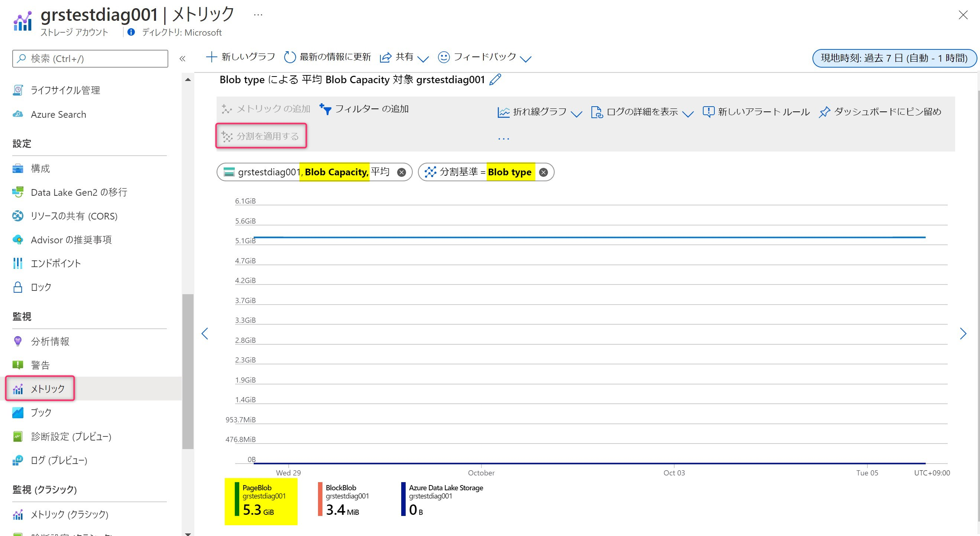The height and width of the screenshot is (536, 980).
Task: Click the pin to dashboard icon
Action: 824,112
